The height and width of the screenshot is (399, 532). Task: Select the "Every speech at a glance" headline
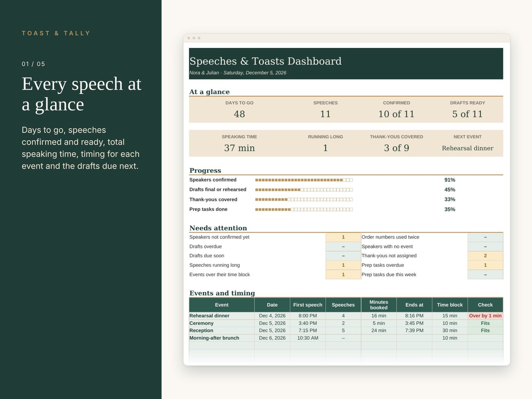[x=82, y=94]
